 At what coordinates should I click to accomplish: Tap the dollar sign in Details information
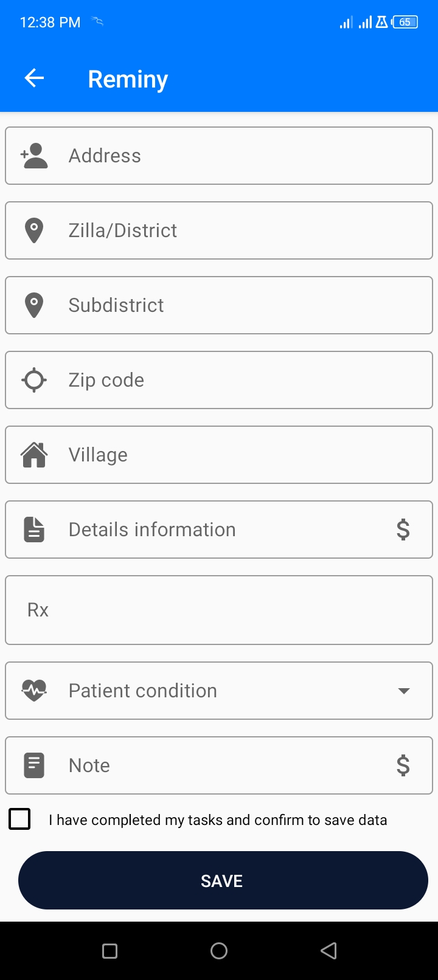(x=403, y=530)
